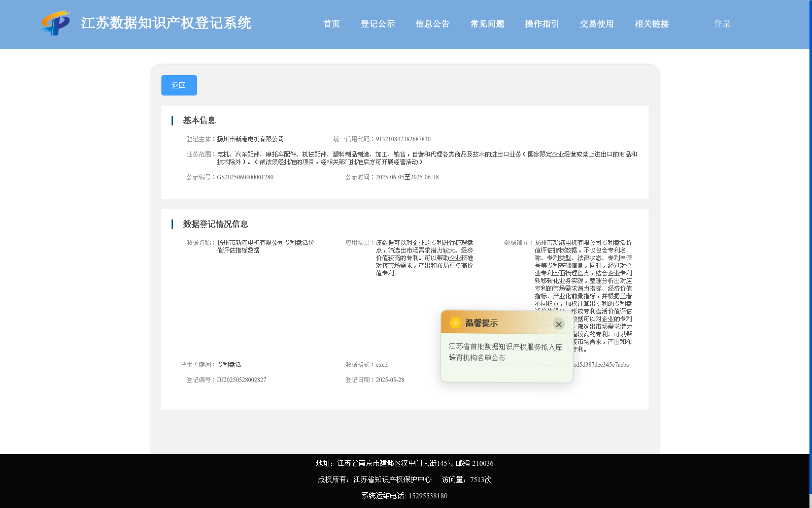This screenshot has width=812, height=508.
Task: Select 登记编号 DJ20250528002827
Action: click(x=242, y=380)
